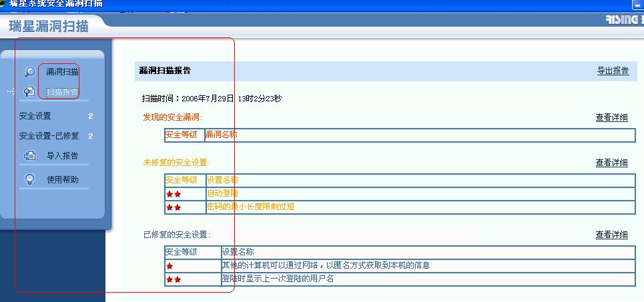Click the 漏洞扫描报告 heading

[165, 71]
